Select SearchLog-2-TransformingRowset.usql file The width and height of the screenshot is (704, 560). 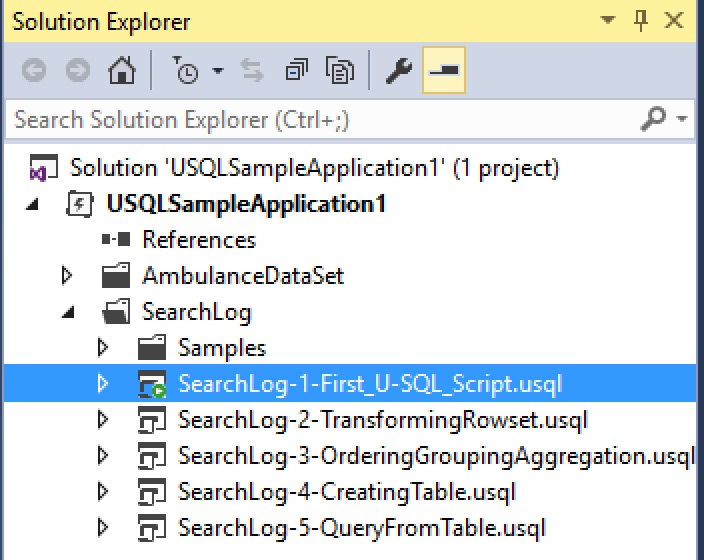[383, 419]
